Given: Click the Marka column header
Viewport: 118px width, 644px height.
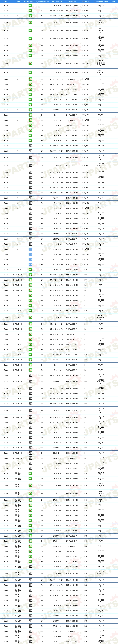Looking at the screenshot, I should 6,2.
